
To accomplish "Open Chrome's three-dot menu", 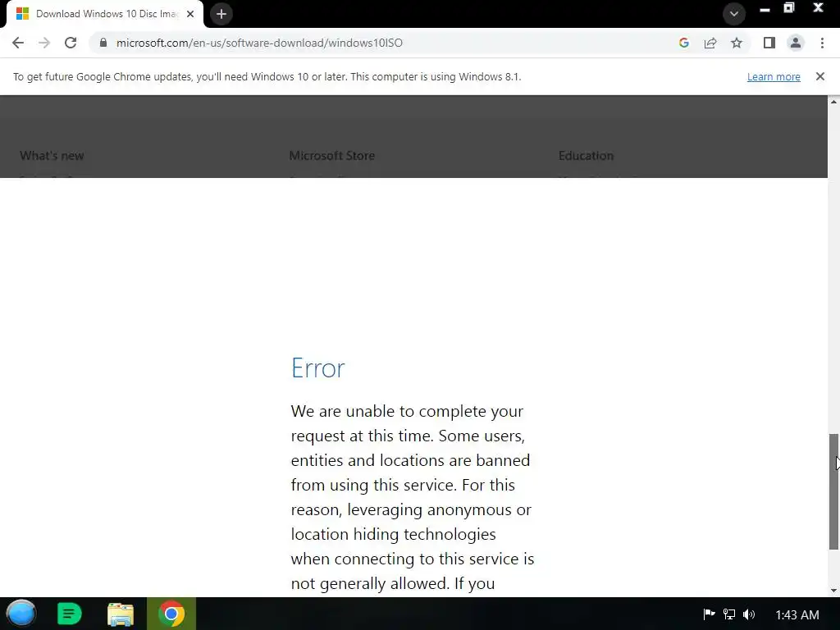I will (822, 43).
